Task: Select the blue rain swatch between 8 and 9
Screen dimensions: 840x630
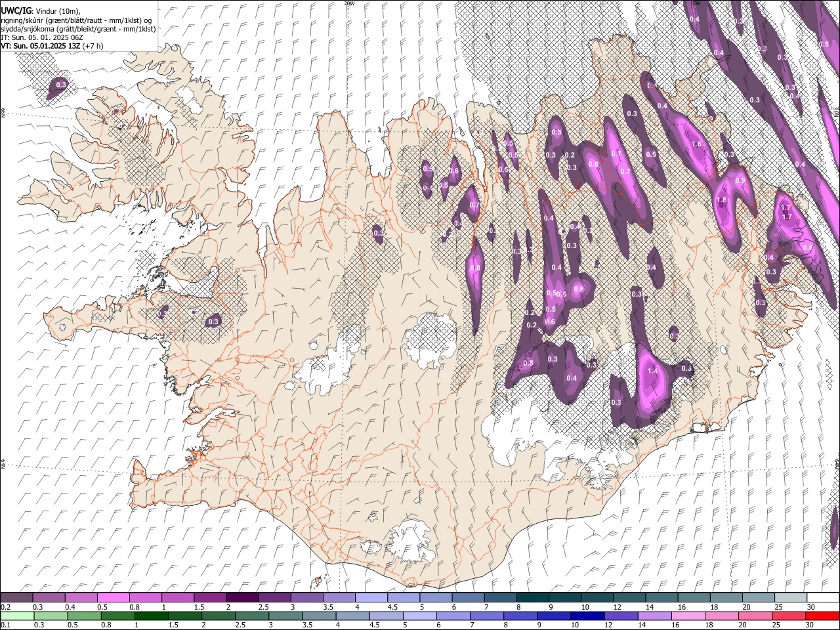Action: click(520, 616)
